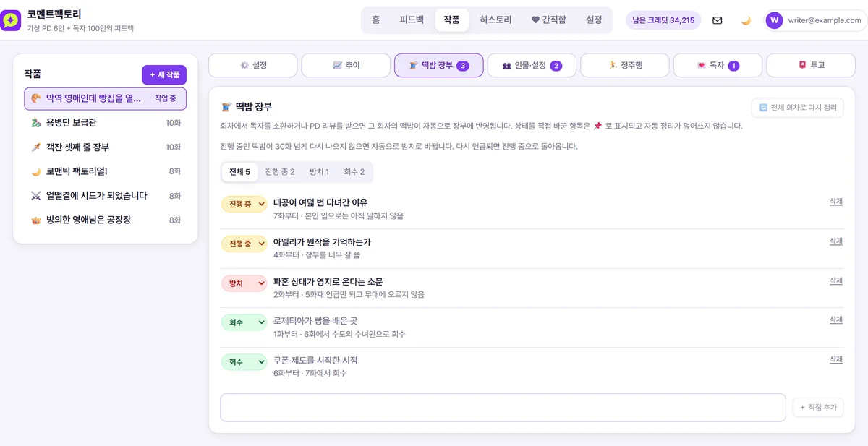Viewport: 868px width, 446px height.
Task: Open 방치 status dropdown for 파혼 상대 소문
Action: 244,283
